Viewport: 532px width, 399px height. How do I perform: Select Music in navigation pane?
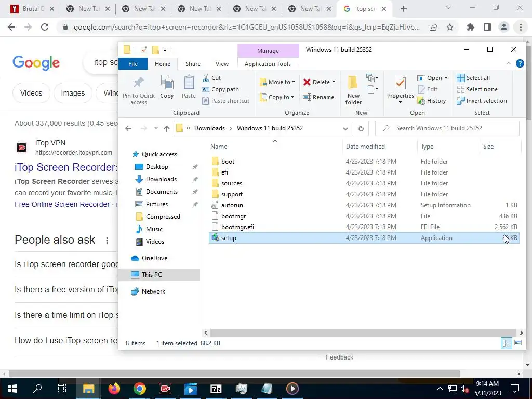(154, 229)
